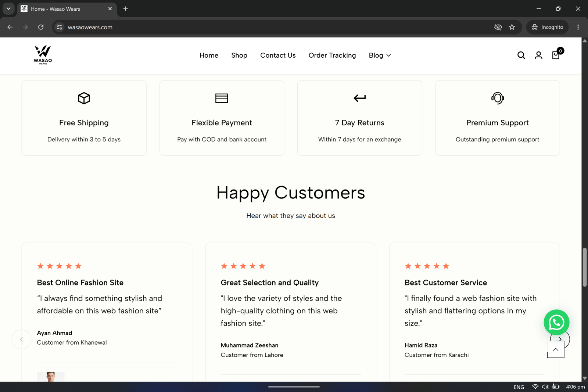Click the Premium Support headset icon
The height and width of the screenshot is (392, 588).
(x=498, y=98)
